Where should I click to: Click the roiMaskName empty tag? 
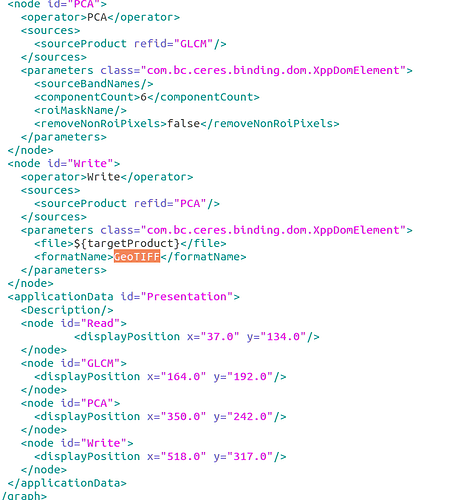pos(80,110)
